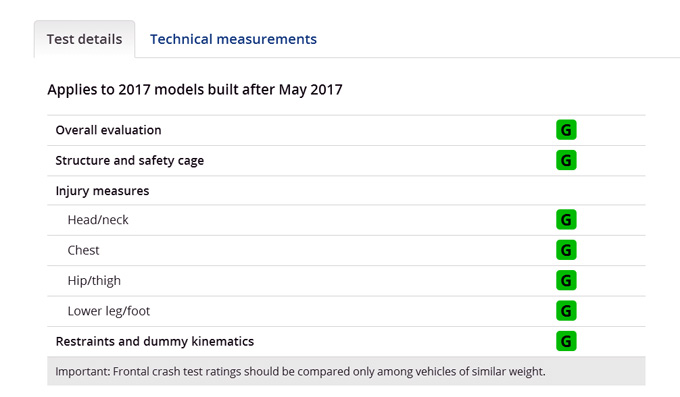
Task: Click the Hip/thigh green G rating icon
Action: tap(566, 280)
